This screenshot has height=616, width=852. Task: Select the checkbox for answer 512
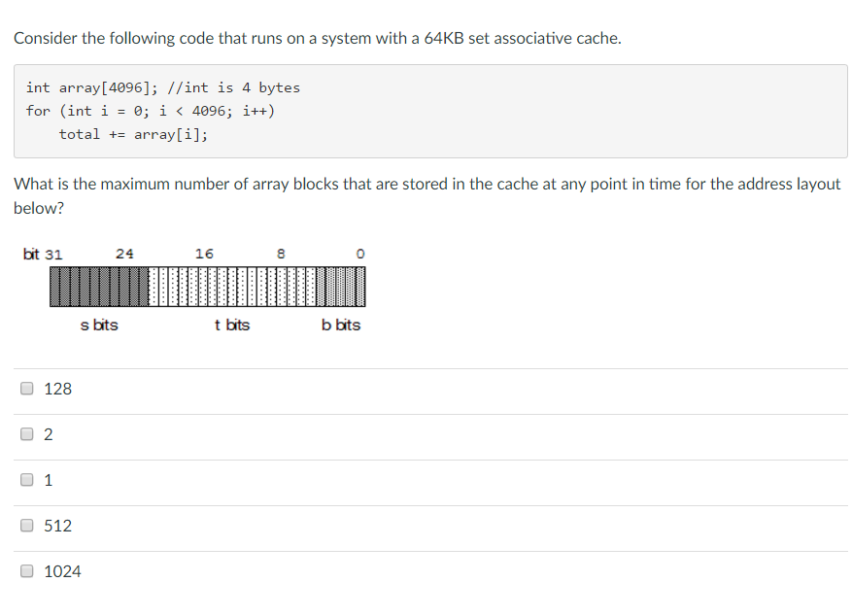pyautogui.click(x=26, y=525)
